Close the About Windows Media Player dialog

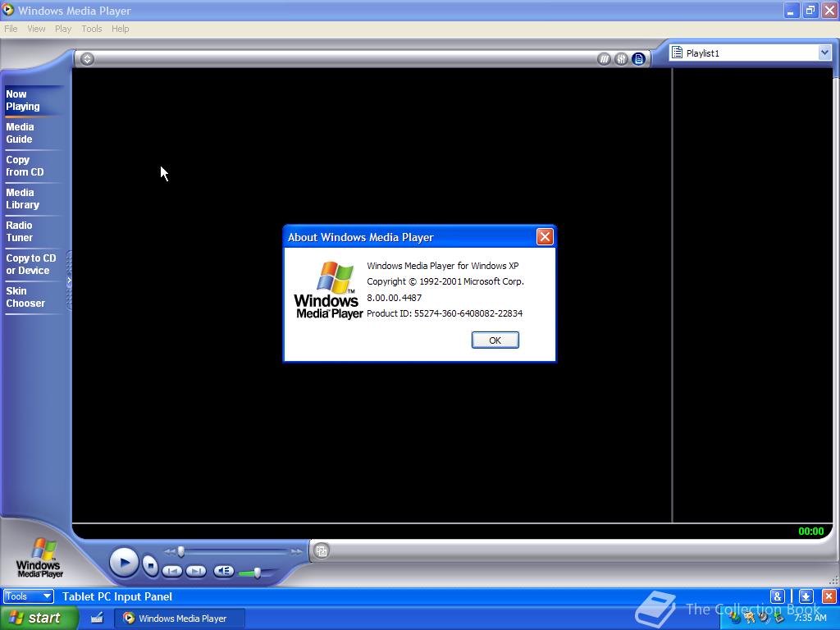tap(545, 237)
